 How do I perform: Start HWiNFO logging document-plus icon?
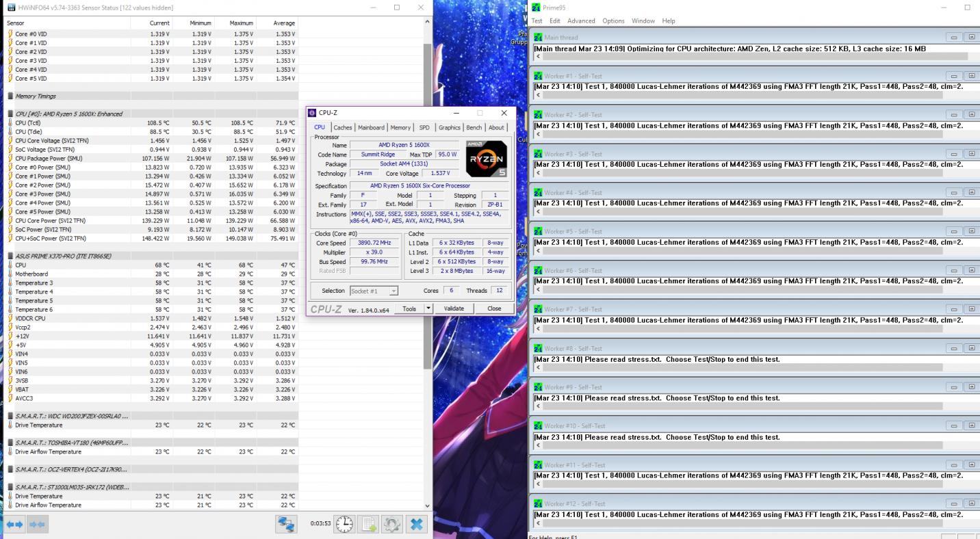368,524
